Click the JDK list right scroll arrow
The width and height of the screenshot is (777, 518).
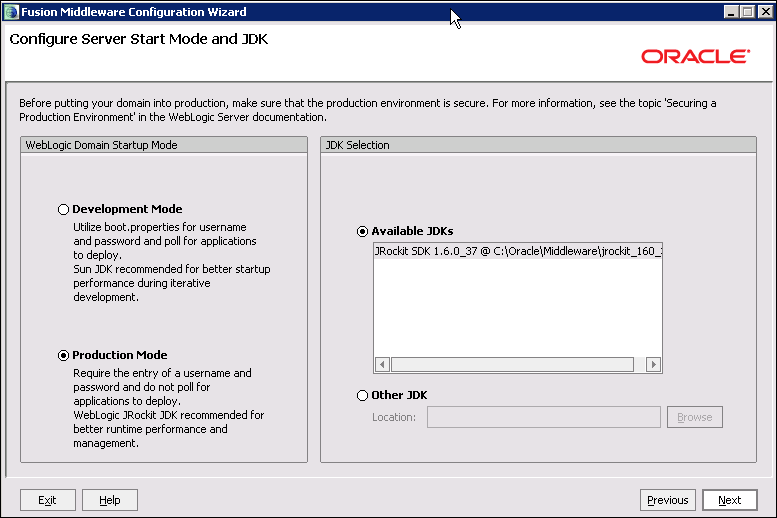tap(654, 364)
